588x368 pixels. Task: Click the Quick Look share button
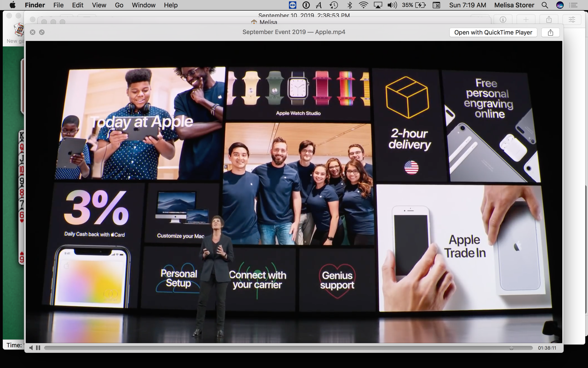coord(550,32)
